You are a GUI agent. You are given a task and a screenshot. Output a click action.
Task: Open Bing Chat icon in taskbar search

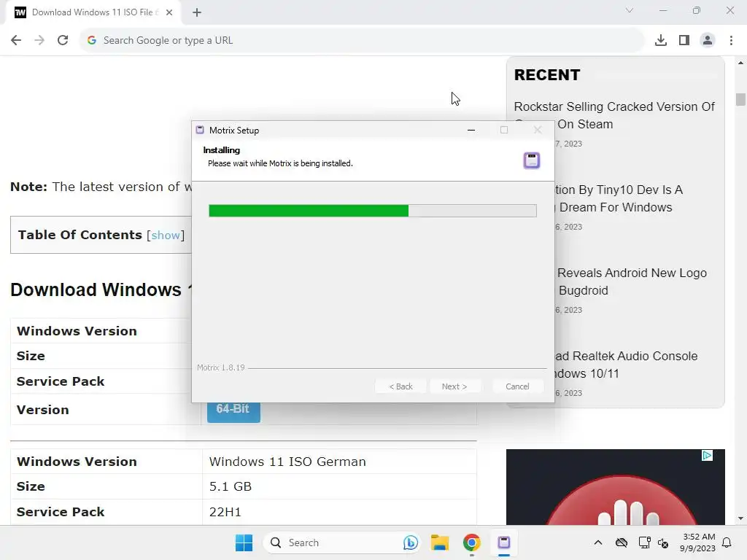coord(410,542)
